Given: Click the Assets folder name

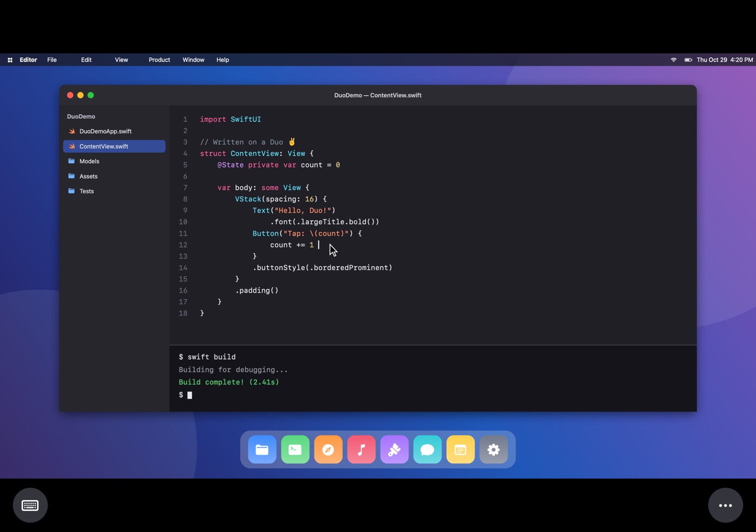Looking at the screenshot, I should tap(89, 176).
